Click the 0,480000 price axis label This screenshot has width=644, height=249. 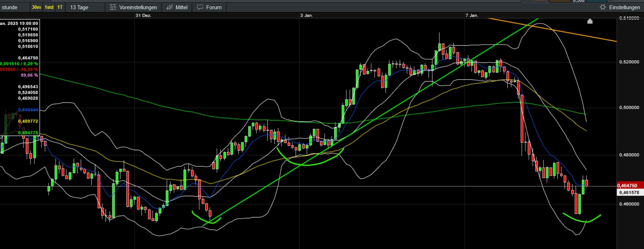[629, 155]
